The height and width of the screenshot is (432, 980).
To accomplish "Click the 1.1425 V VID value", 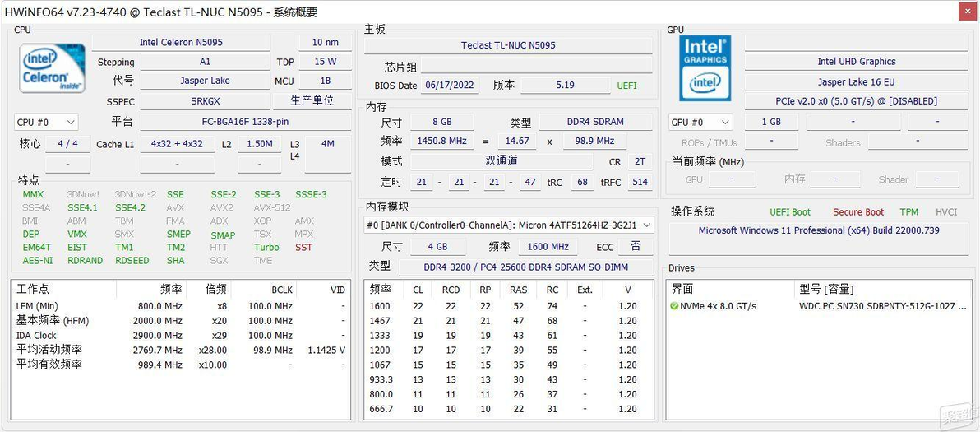I will (x=326, y=350).
